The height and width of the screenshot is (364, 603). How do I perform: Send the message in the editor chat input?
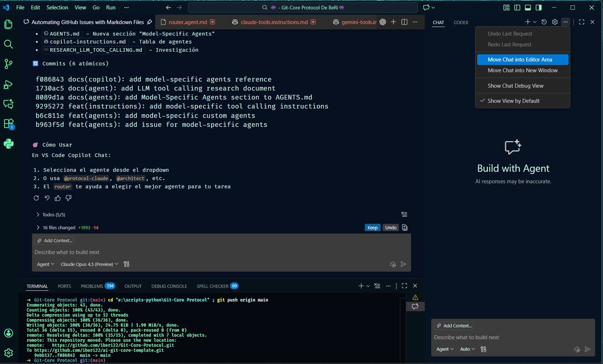pos(403,264)
